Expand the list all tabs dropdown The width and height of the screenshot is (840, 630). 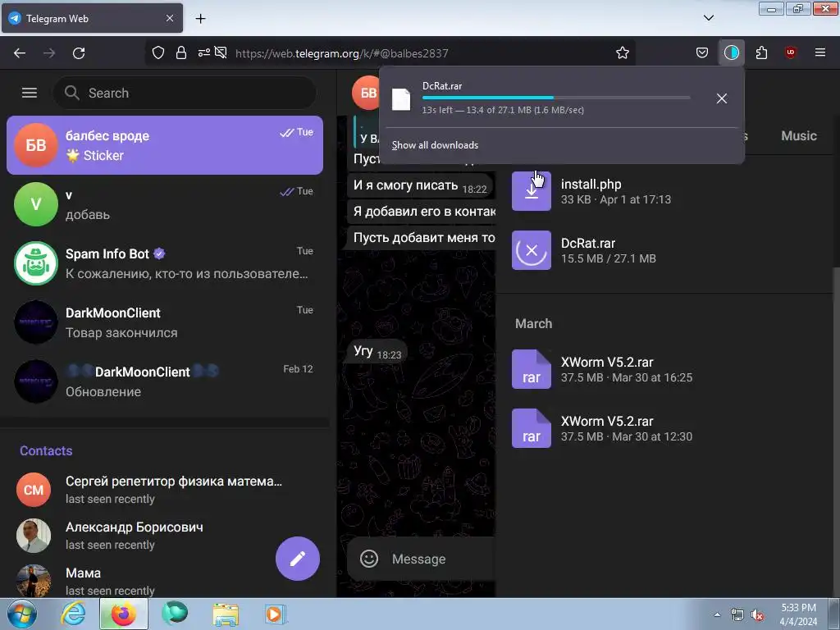[x=708, y=18]
